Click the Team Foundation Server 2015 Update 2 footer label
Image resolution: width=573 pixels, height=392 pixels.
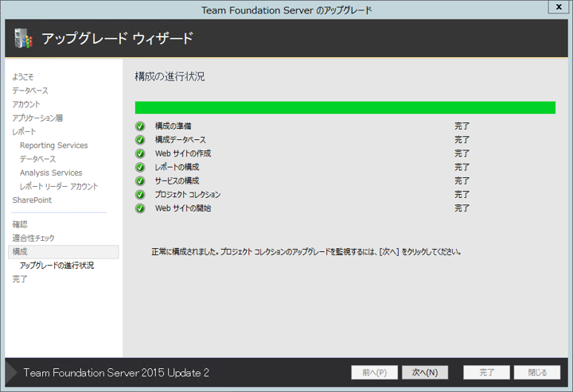click(116, 373)
